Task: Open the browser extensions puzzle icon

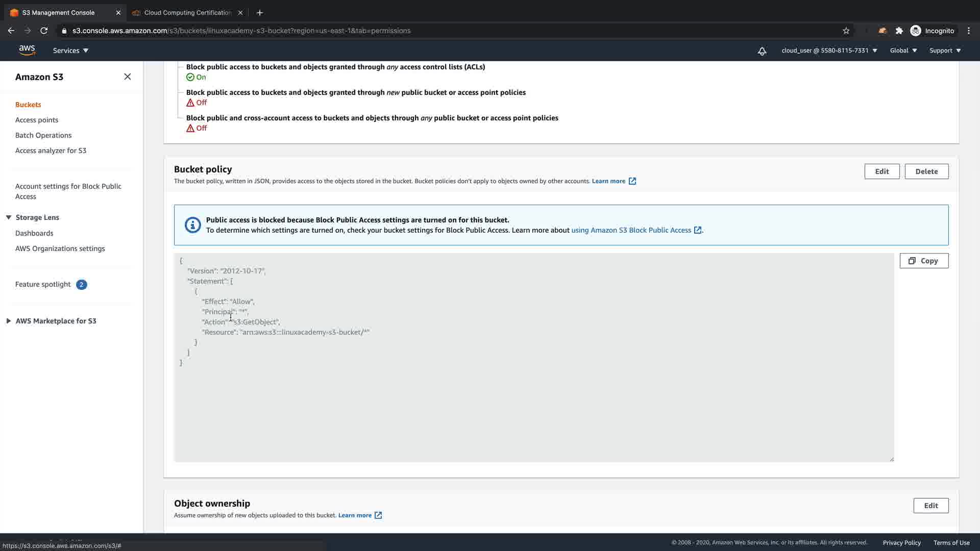Action: [x=899, y=31]
